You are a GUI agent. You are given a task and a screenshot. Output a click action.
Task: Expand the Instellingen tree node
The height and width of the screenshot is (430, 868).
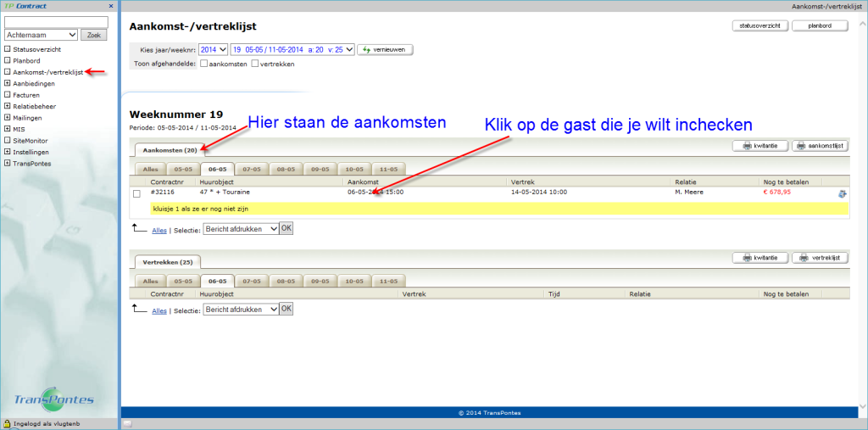(8, 152)
